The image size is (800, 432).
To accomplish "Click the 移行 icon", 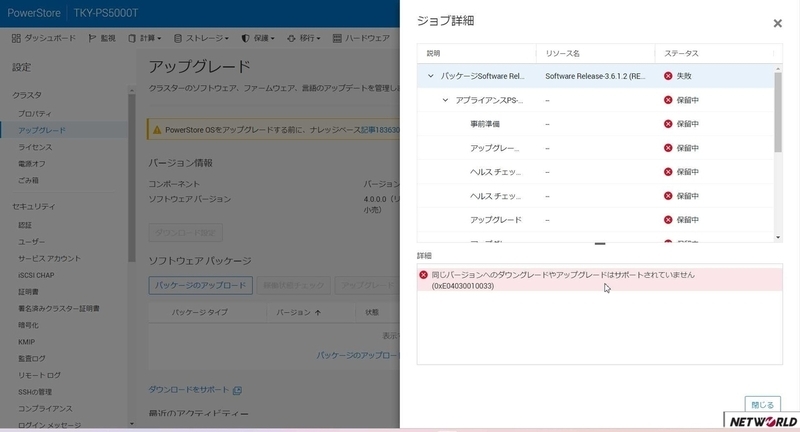I will tap(291, 38).
